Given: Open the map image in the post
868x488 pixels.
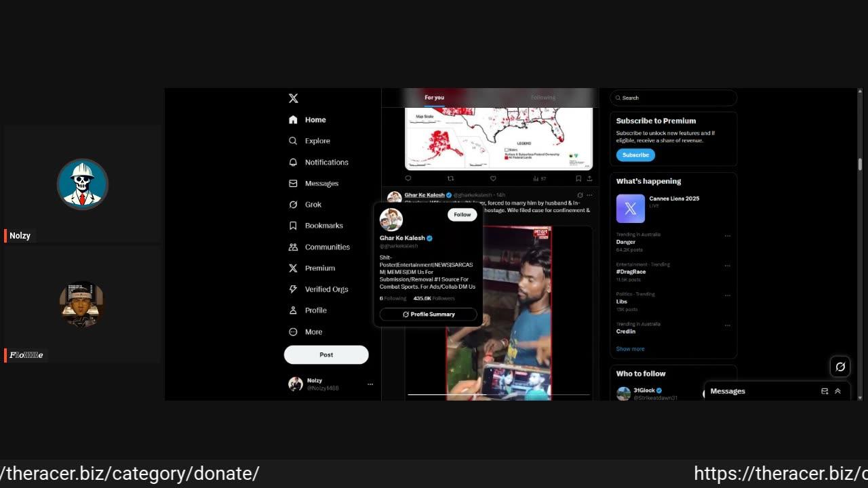Looking at the screenshot, I should click(498, 138).
